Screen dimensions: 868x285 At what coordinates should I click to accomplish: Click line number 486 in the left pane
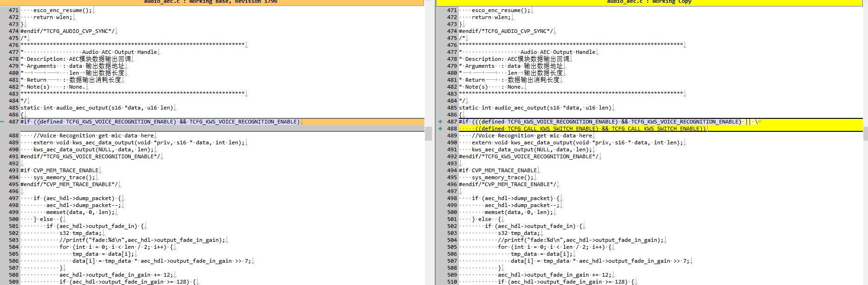pyautogui.click(x=13, y=115)
